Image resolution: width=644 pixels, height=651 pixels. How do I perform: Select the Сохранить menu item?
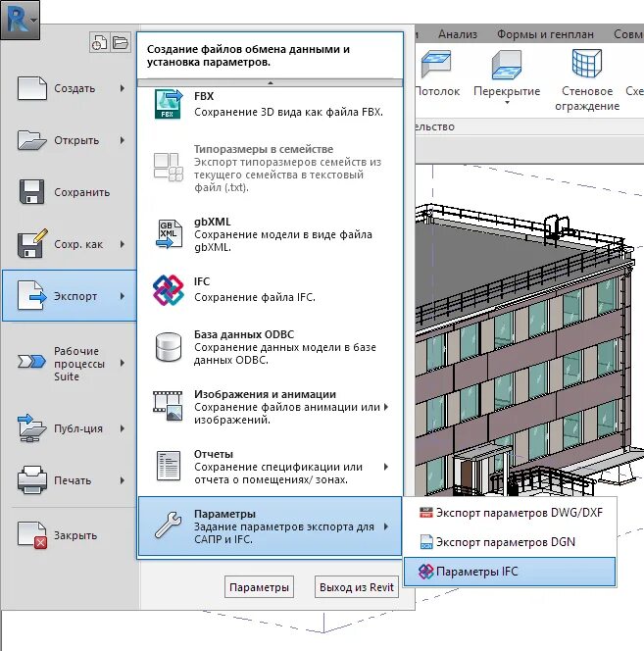coord(70,192)
